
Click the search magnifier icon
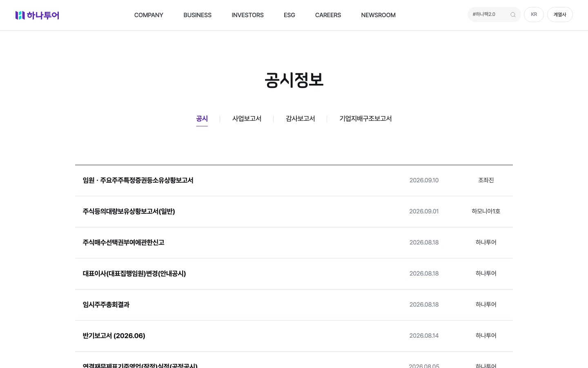coord(513,15)
